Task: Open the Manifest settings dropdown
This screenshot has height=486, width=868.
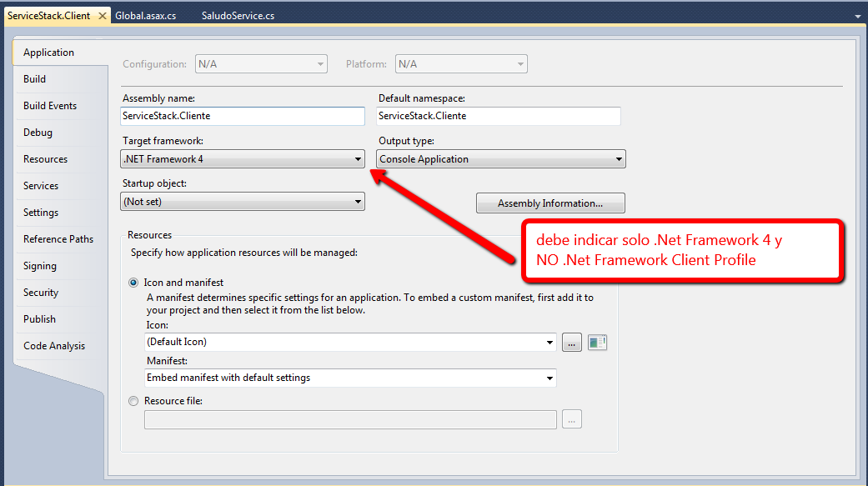Action: coord(549,379)
